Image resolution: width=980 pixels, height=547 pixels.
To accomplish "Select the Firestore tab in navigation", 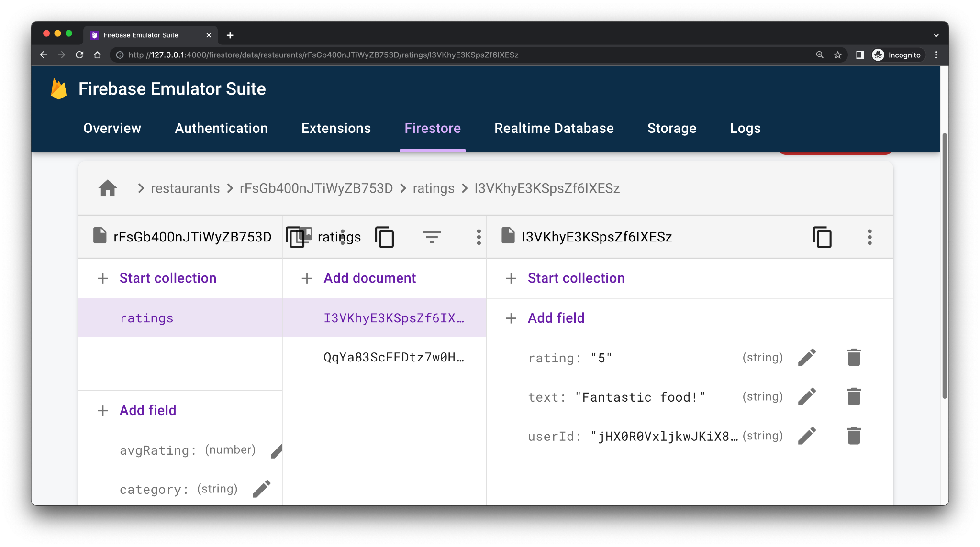I will [x=432, y=128].
